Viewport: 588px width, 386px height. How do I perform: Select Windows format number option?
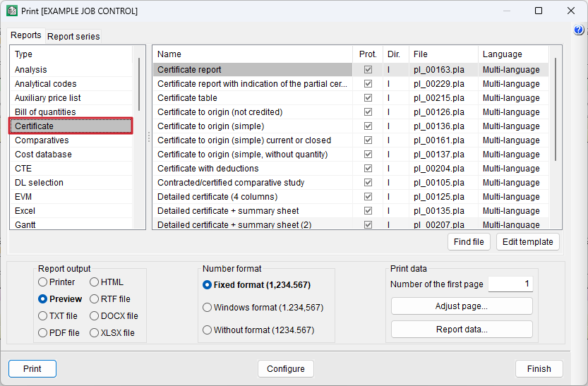pos(208,308)
